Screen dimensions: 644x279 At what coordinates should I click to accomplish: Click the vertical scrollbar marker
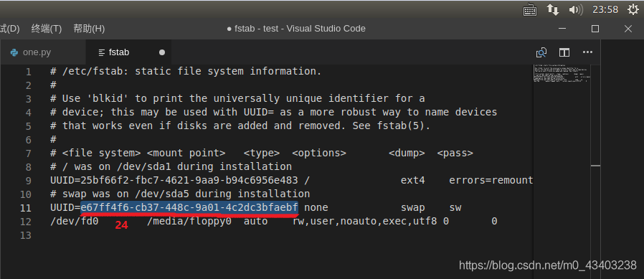click(595, 166)
